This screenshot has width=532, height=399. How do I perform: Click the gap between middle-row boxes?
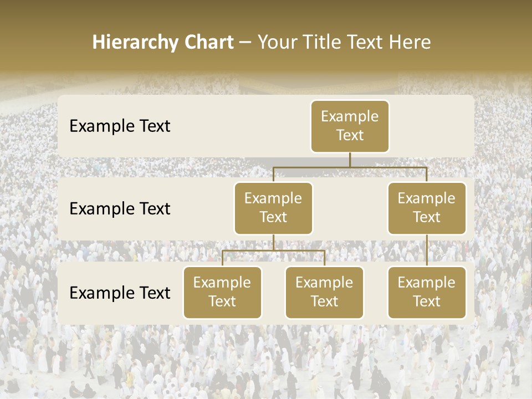pos(349,209)
